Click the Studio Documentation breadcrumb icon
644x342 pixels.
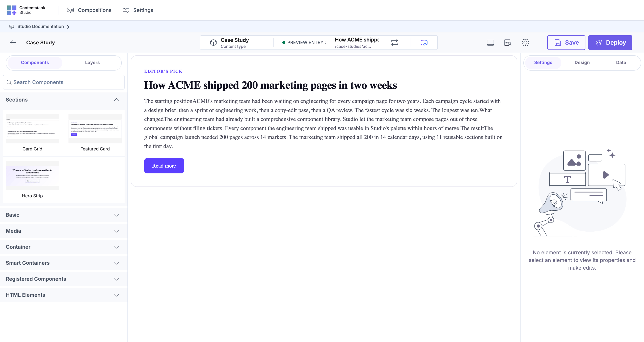(12, 26)
